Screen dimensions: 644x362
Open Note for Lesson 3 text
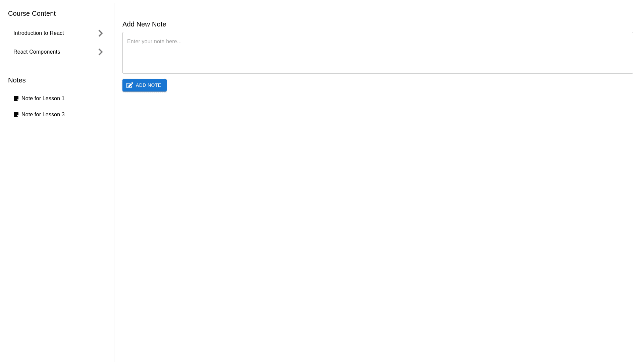tap(43, 115)
